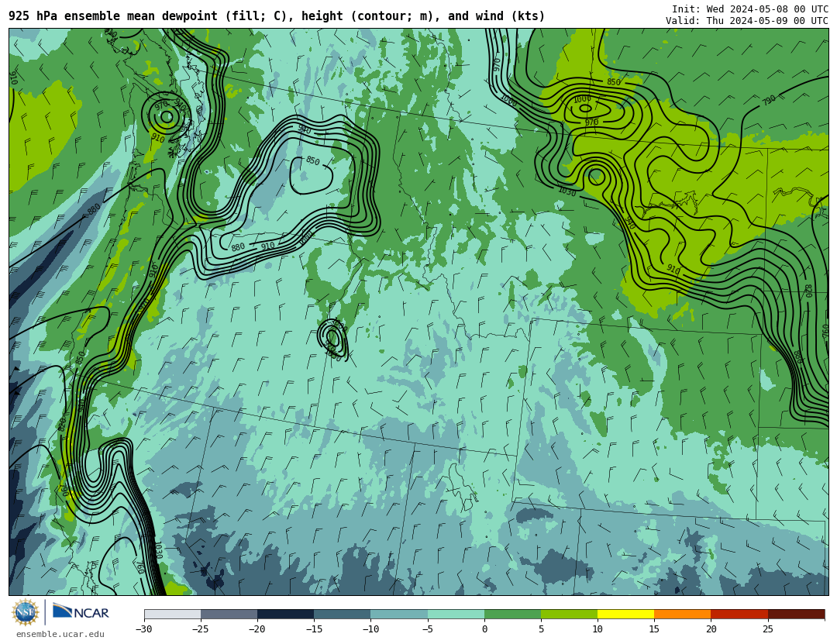Click the ensemble.ucar.edu text
This screenshot has height=644, width=837.
(x=60, y=635)
